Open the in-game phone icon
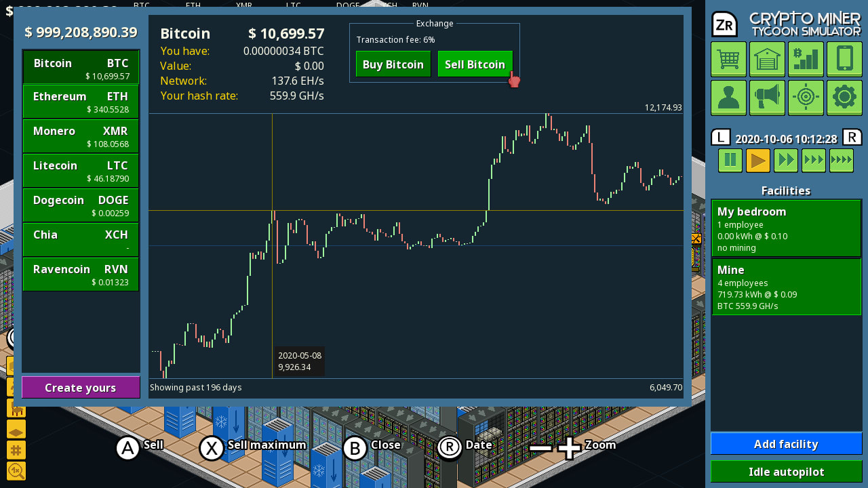This screenshot has height=488, width=868. point(844,59)
